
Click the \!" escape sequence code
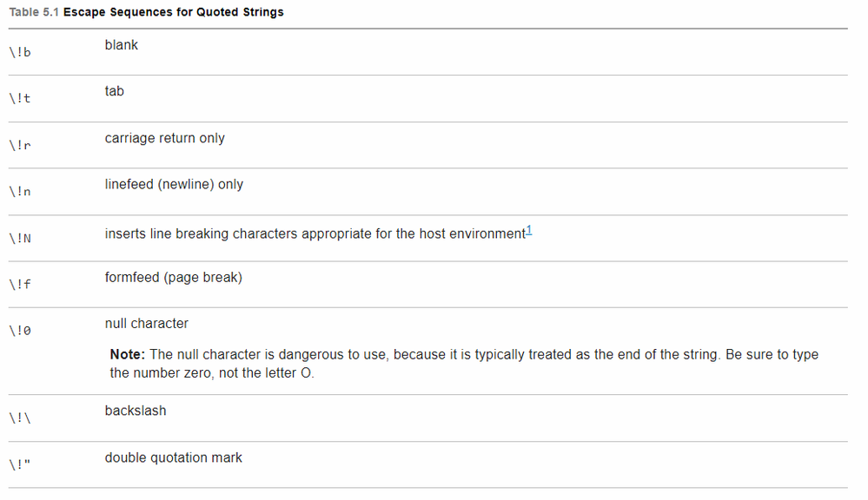(21, 464)
